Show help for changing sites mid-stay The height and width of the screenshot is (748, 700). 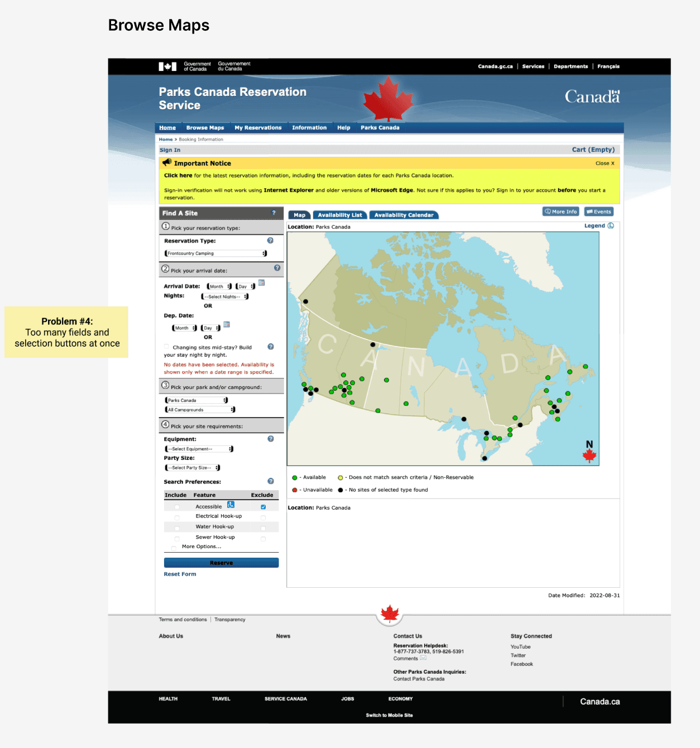pyautogui.click(x=271, y=347)
